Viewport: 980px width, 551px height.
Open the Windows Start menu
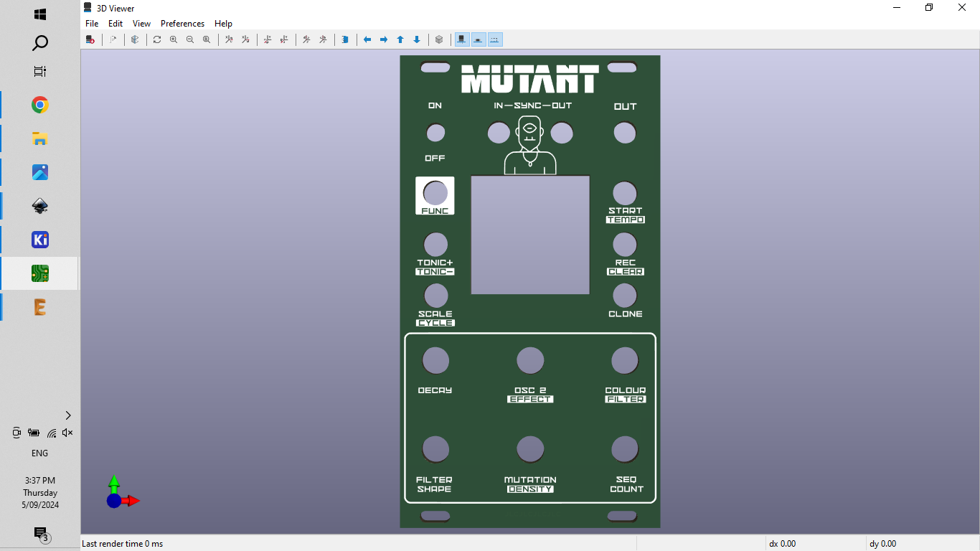(x=39, y=13)
